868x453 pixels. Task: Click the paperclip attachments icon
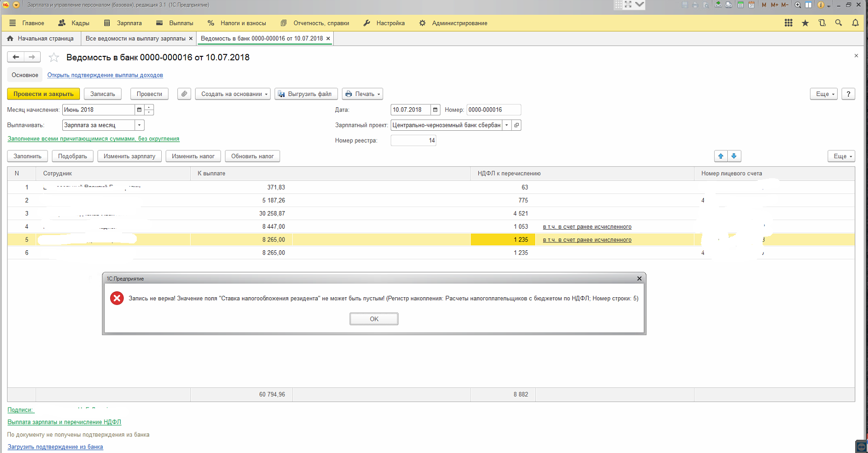coord(184,94)
